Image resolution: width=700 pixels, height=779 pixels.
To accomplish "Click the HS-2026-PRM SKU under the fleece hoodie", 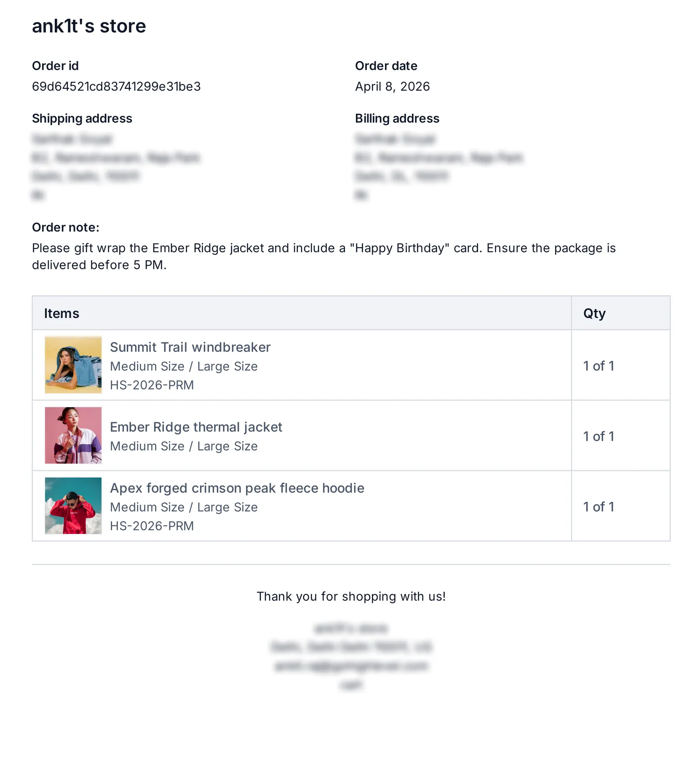I will click(x=152, y=526).
